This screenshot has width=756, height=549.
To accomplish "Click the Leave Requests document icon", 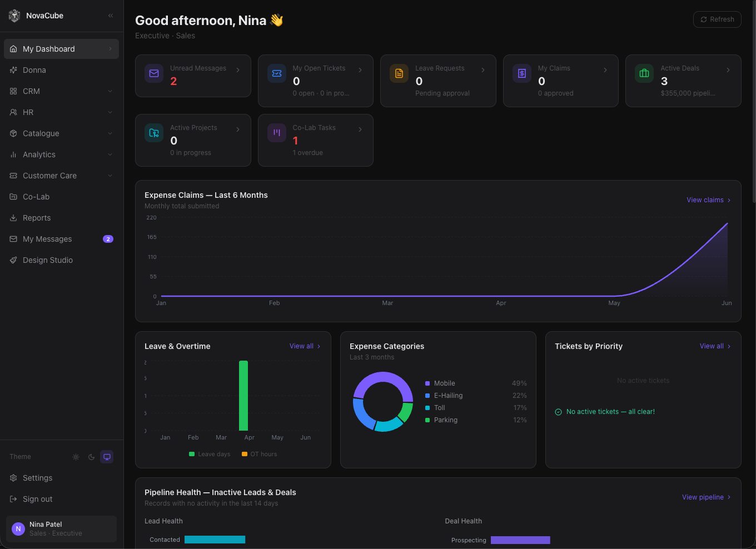I will pos(399,73).
